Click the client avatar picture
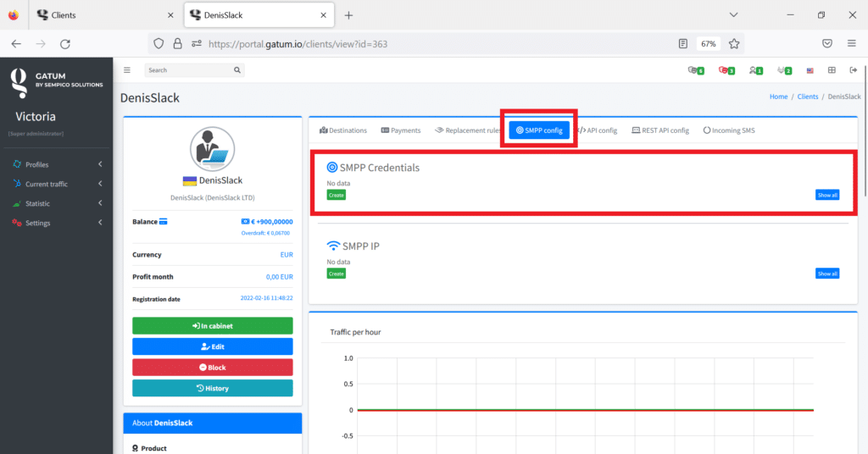868x454 pixels. point(213,149)
